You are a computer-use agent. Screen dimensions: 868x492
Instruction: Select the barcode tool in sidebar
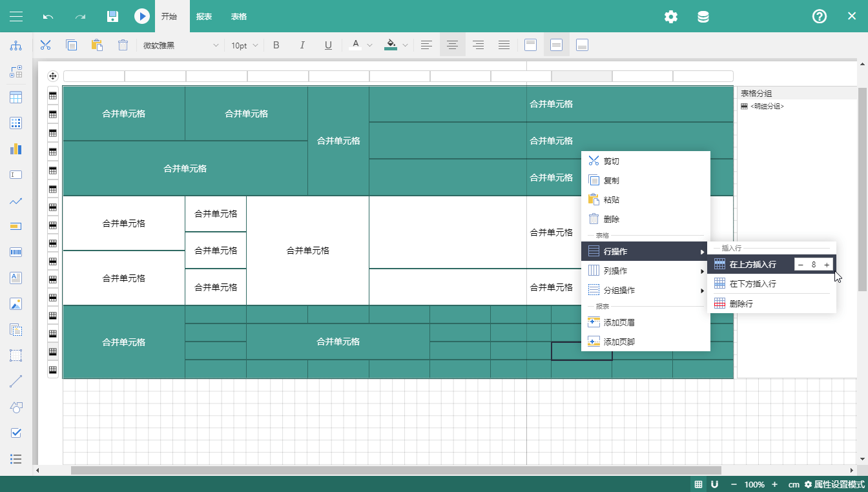tap(16, 252)
